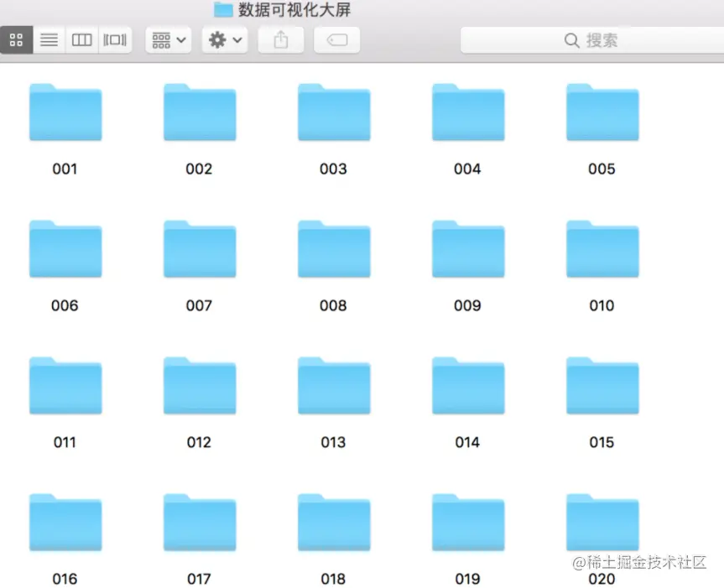This screenshot has height=588, width=724.
Task: Click the folder name label 001
Action: pyautogui.click(x=65, y=169)
